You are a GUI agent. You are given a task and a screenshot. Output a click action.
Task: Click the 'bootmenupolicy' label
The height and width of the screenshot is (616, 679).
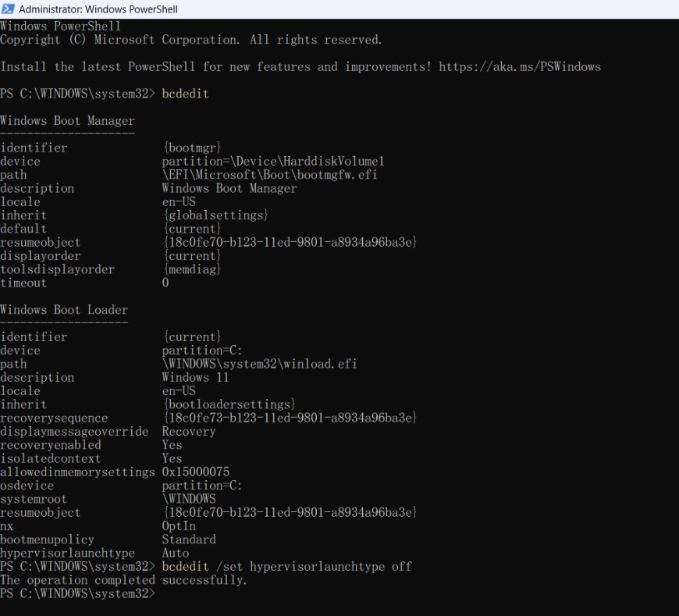coord(47,539)
